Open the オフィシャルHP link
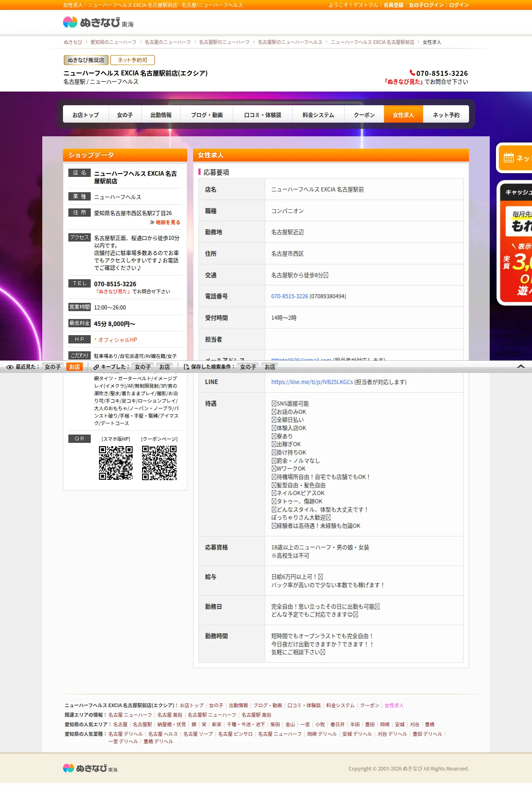Image resolution: width=532 pixels, height=795 pixels. click(117, 340)
